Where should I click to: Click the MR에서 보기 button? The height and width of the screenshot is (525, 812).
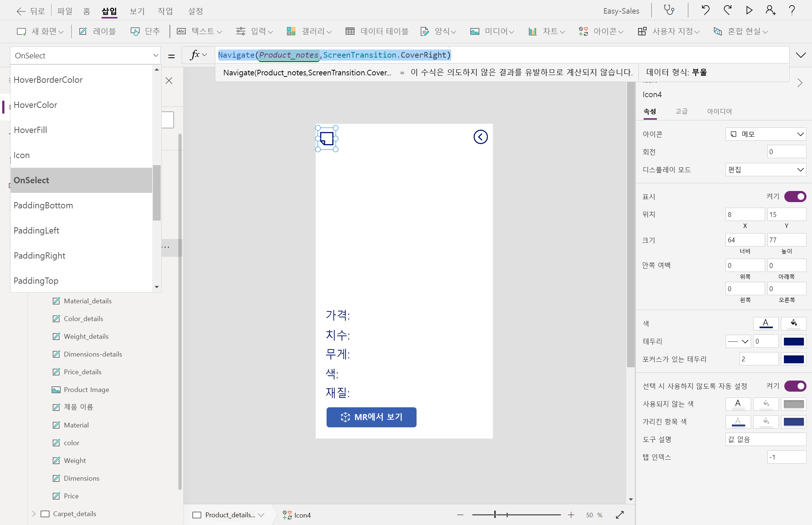point(371,417)
